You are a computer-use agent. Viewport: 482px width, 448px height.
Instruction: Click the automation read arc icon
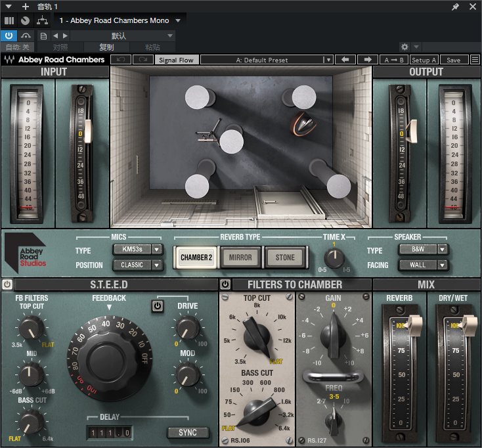[26, 36]
